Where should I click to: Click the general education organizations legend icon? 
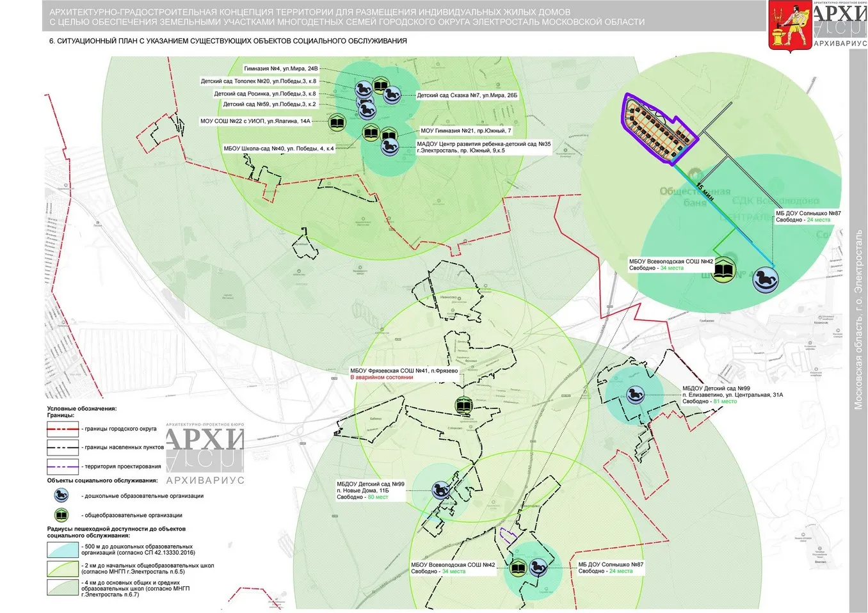(61, 514)
